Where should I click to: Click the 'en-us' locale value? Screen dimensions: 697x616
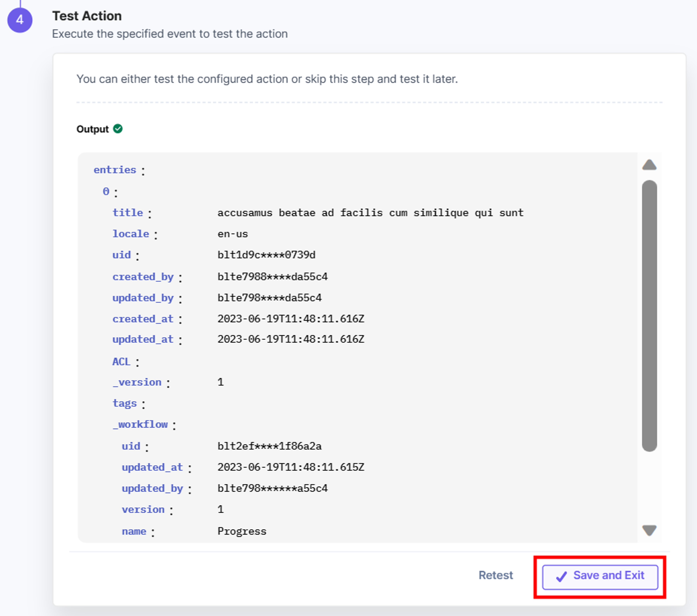(233, 234)
